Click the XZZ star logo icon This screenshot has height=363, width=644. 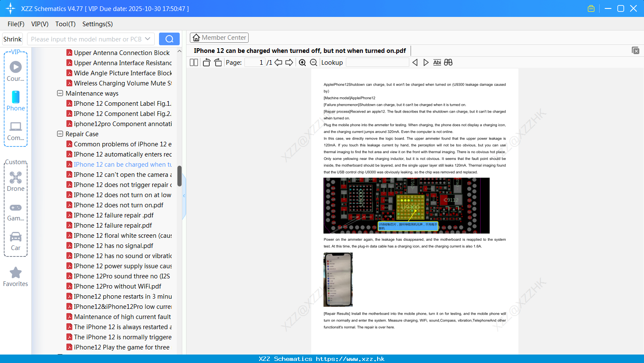click(x=10, y=8)
